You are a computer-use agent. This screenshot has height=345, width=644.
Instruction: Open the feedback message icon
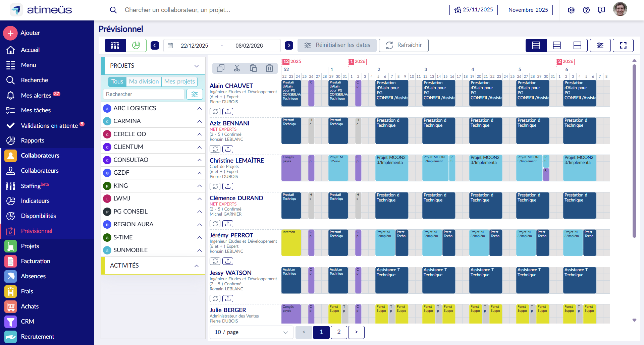pos(601,10)
